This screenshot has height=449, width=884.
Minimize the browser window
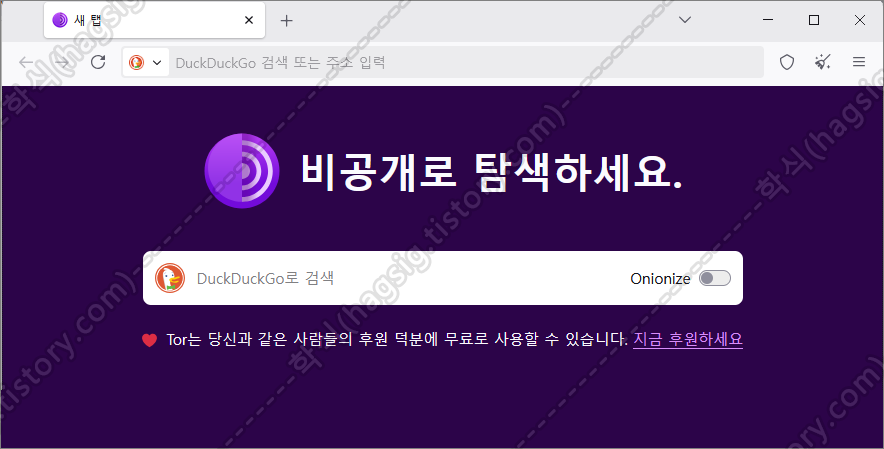[768, 20]
